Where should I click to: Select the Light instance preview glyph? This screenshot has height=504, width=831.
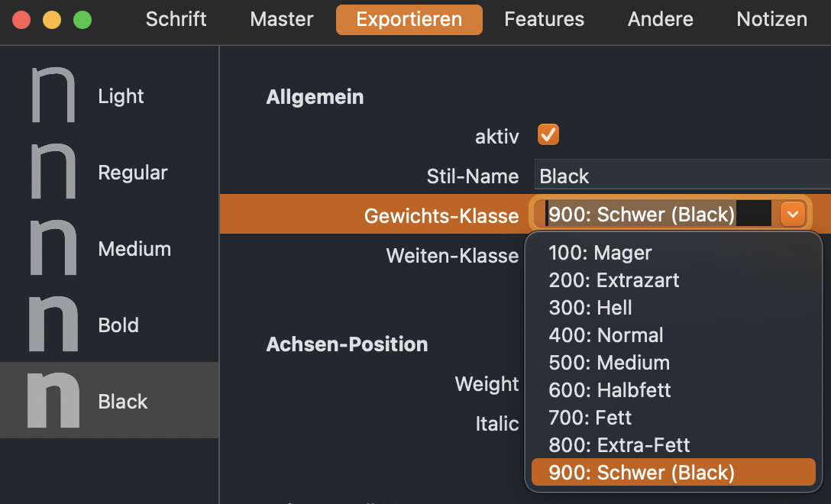[x=53, y=95]
